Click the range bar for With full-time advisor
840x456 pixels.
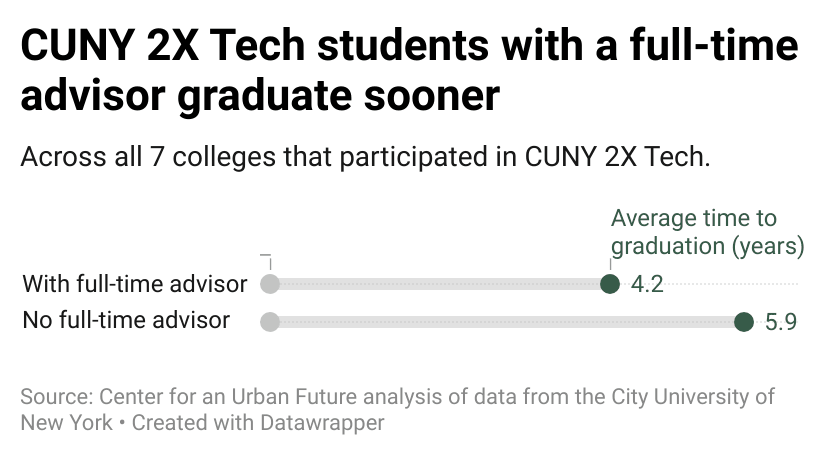440,284
